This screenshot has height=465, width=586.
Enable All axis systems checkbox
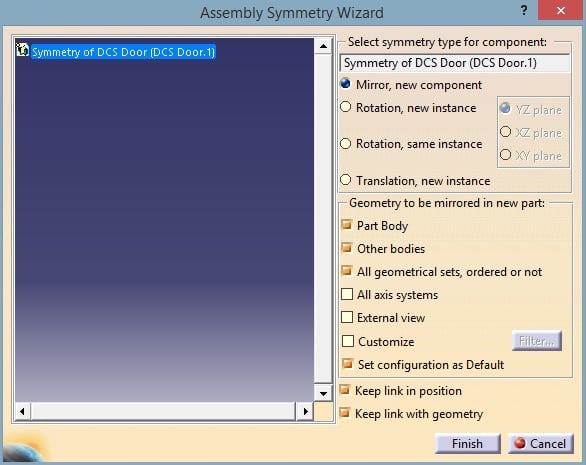(347, 294)
